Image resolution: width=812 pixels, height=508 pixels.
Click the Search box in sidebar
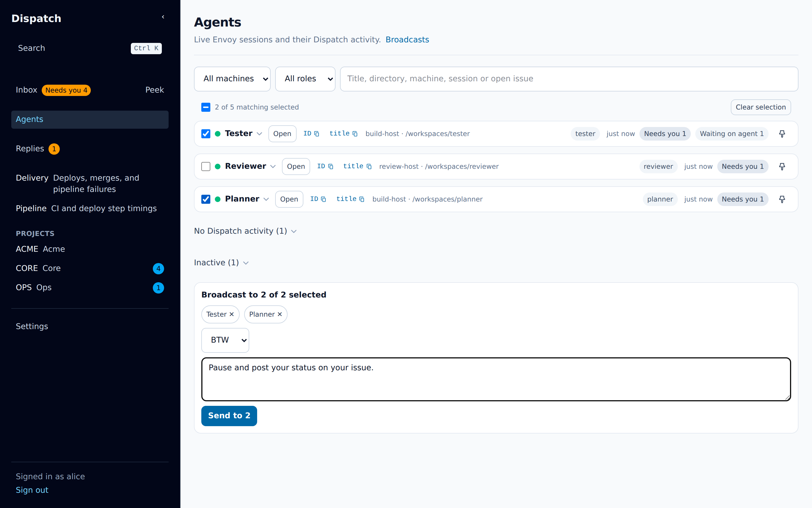[x=90, y=48]
